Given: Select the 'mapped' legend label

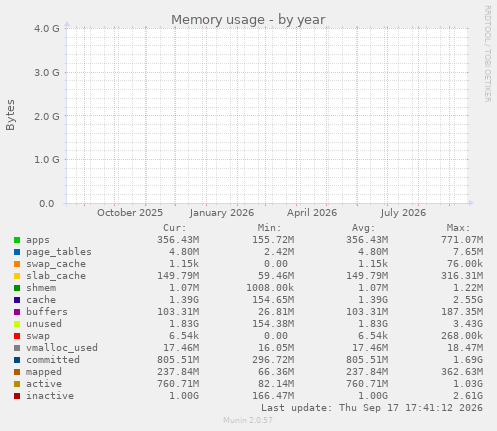Looking at the screenshot, I should coord(44,372).
